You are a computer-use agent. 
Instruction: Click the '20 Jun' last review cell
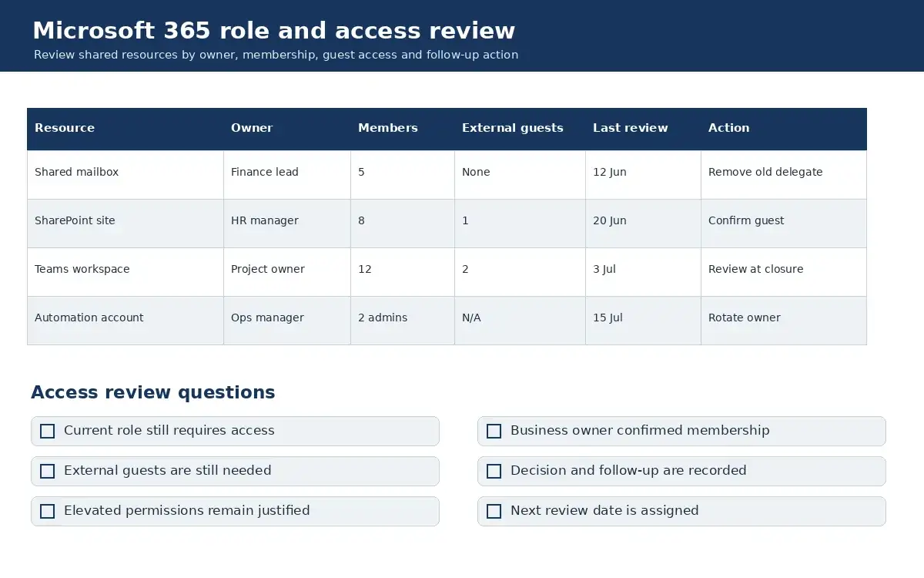644,223
